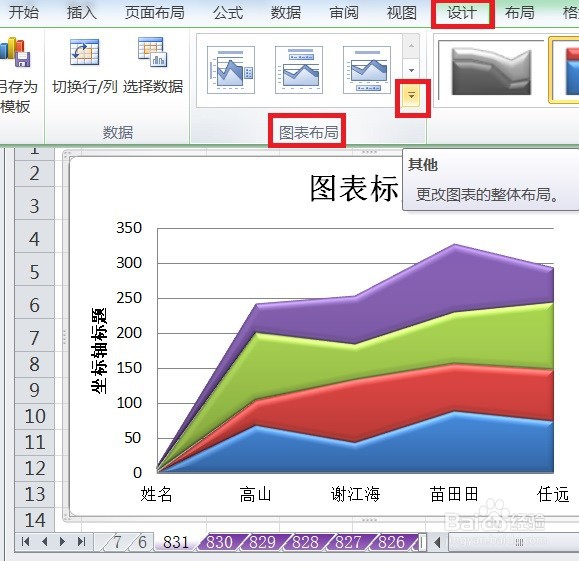Viewport: 579px width, 561px height.
Task: Open the 审阅 ribbon tab
Action: (x=344, y=13)
